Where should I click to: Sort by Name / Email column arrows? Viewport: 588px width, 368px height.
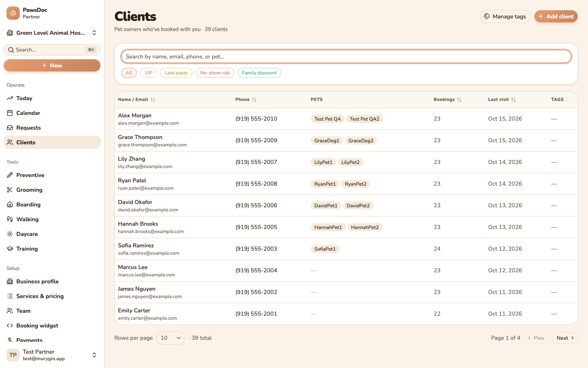(x=153, y=100)
